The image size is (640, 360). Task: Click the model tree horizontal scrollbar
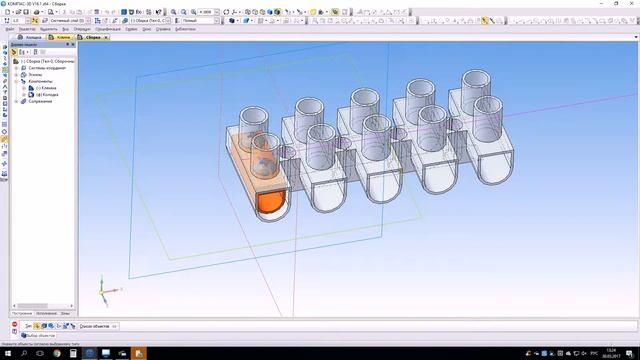click(x=43, y=306)
